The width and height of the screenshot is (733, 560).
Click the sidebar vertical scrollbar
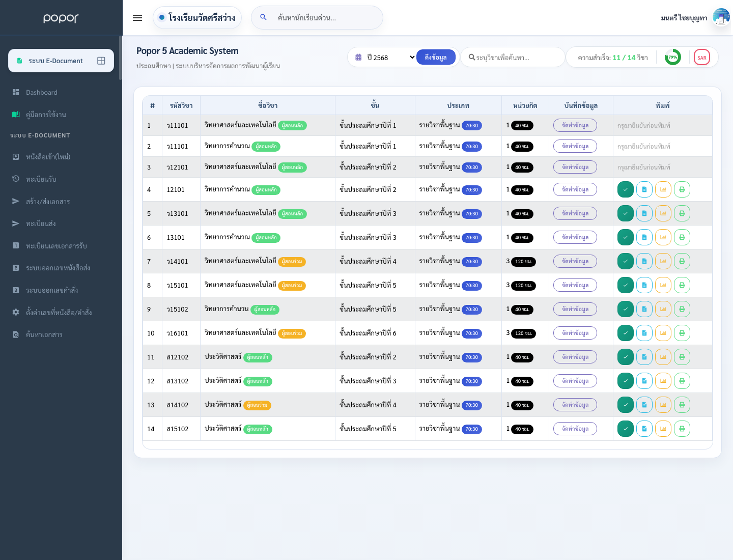pos(121,58)
